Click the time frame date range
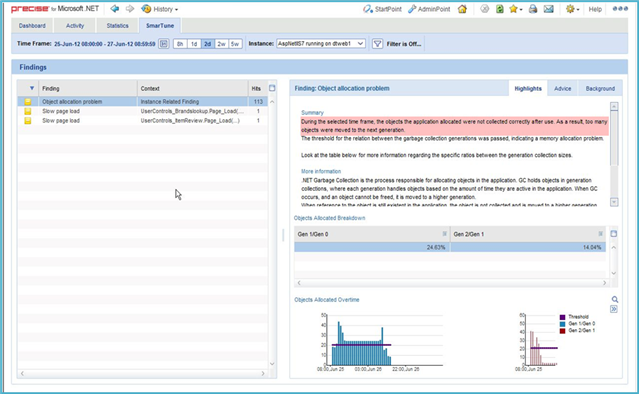Image resolution: width=639 pixels, height=394 pixels. click(105, 44)
